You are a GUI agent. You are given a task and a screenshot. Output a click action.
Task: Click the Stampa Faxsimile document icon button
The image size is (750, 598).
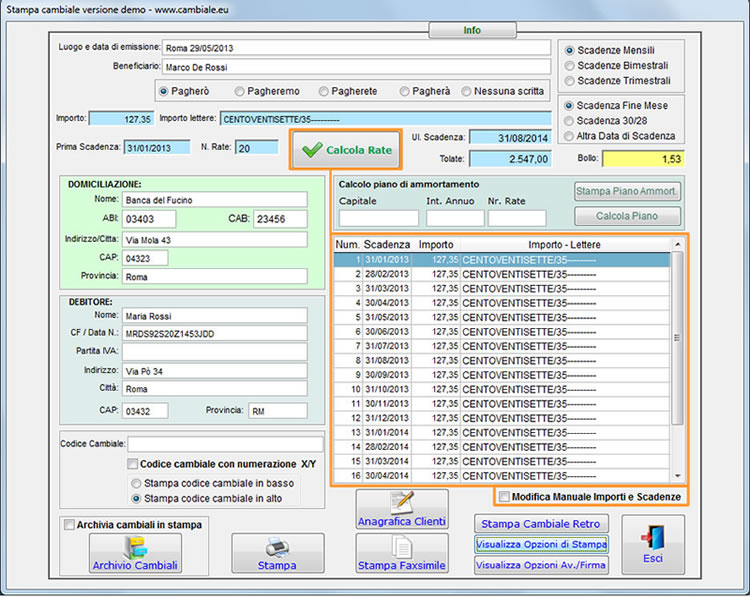pyautogui.click(x=402, y=553)
